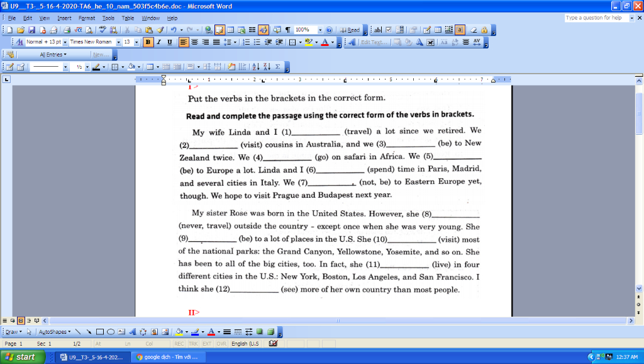Insert hyperlink globe icon
This screenshot has height=364, width=644.
coord(209,30)
